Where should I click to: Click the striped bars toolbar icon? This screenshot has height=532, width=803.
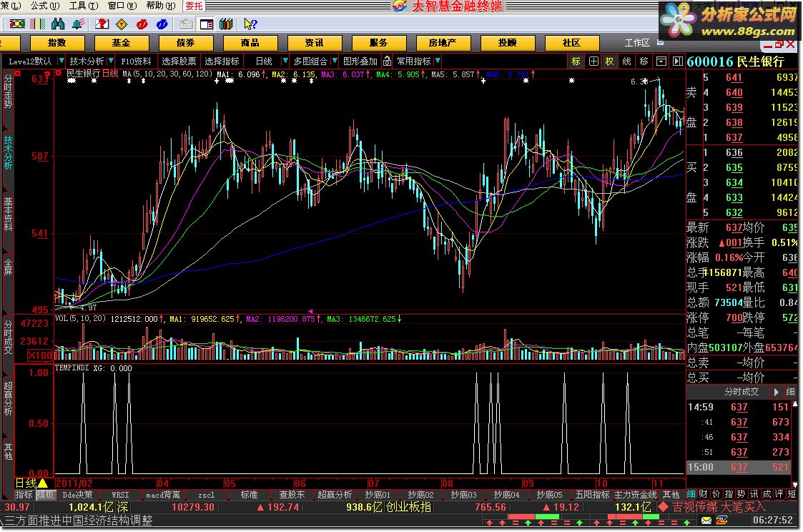tap(38, 24)
